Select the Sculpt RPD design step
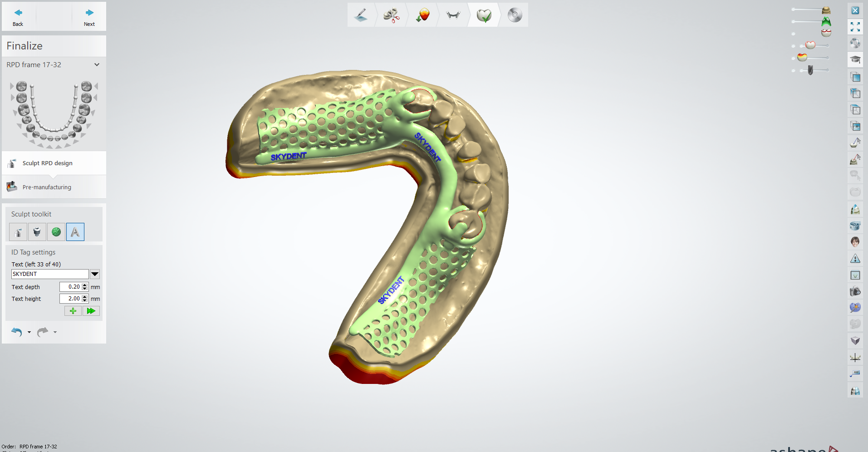This screenshot has width=868, height=452. pos(47,163)
